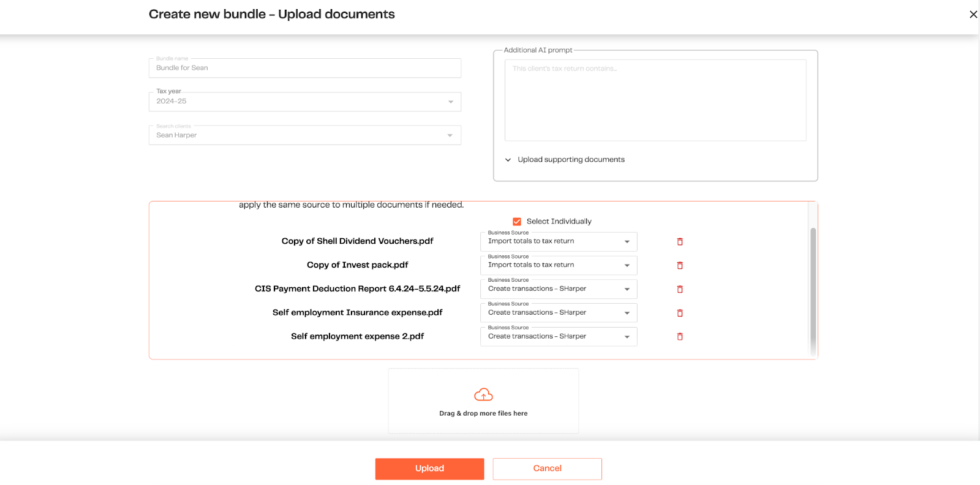The height and width of the screenshot is (485, 980).
Task: Open Business Source dropdown for Shell Dividend Vouchers
Action: (559, 242)
